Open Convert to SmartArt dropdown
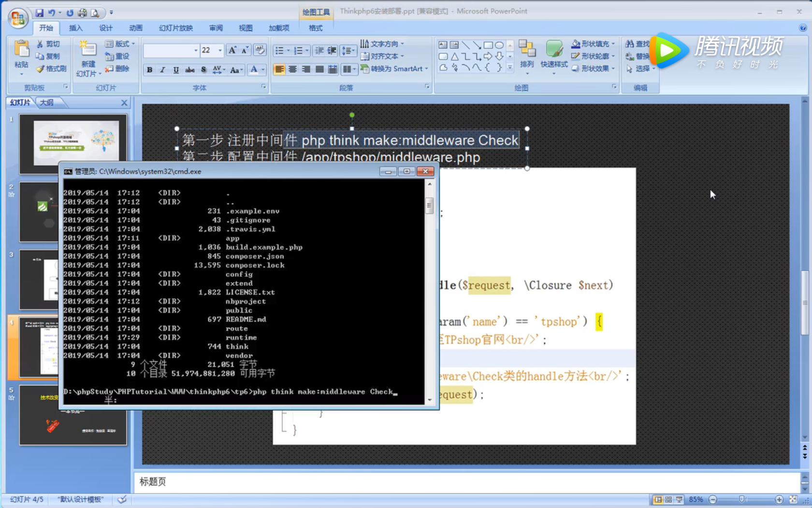 [394, 69]
